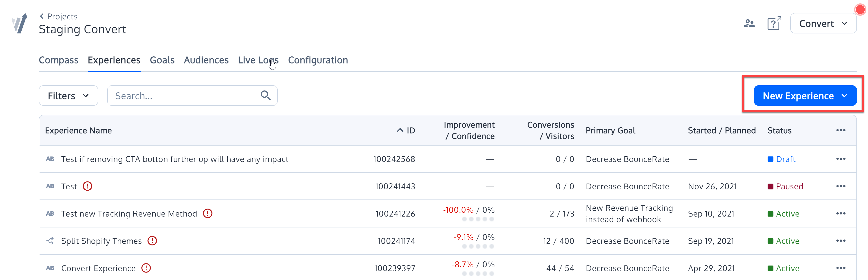Click the Convert logo icon

pos(20,24)
